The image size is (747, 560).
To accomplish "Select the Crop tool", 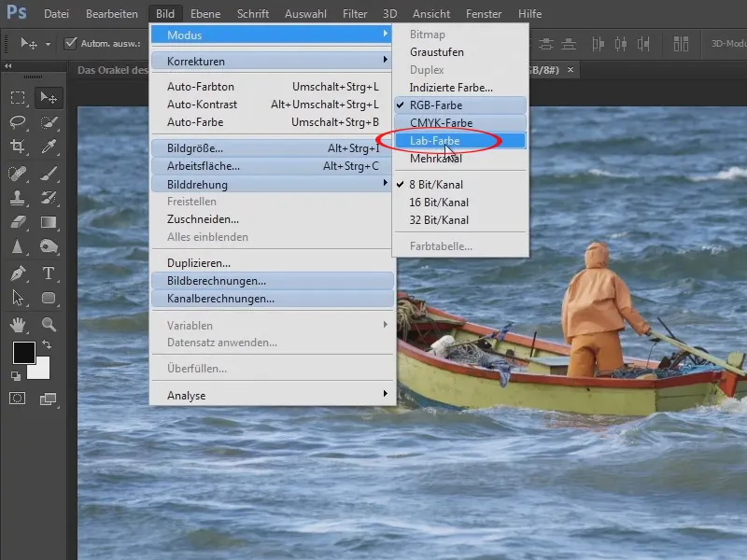I will pos(18,147).
